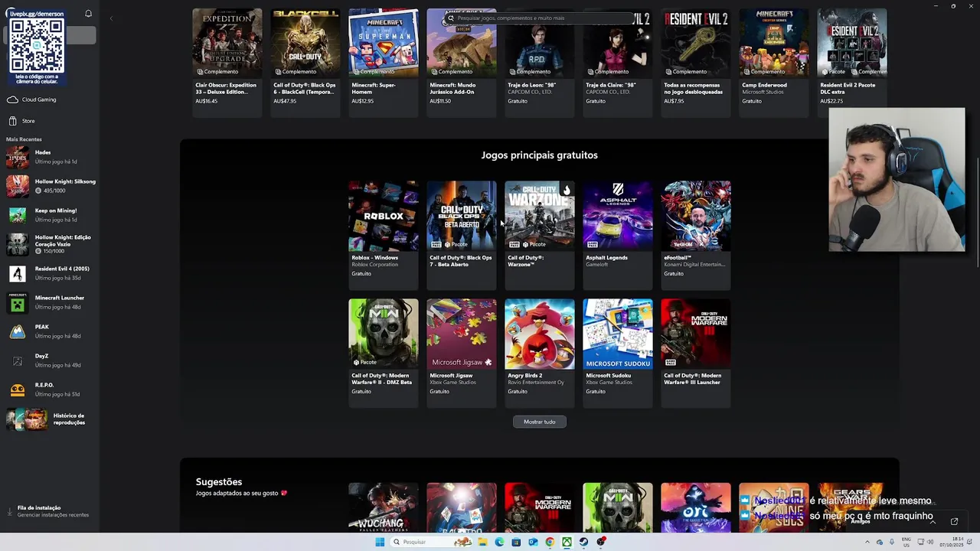Open File Explorer from taskbar
Viewport: 980px width, 551px height.
tap(482, 542)
